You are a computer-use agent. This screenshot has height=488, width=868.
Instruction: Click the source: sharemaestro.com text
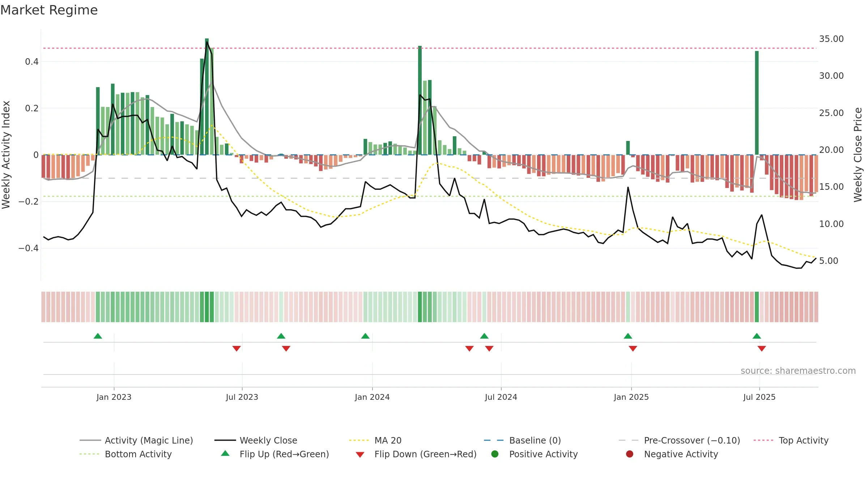coord(798,371)
